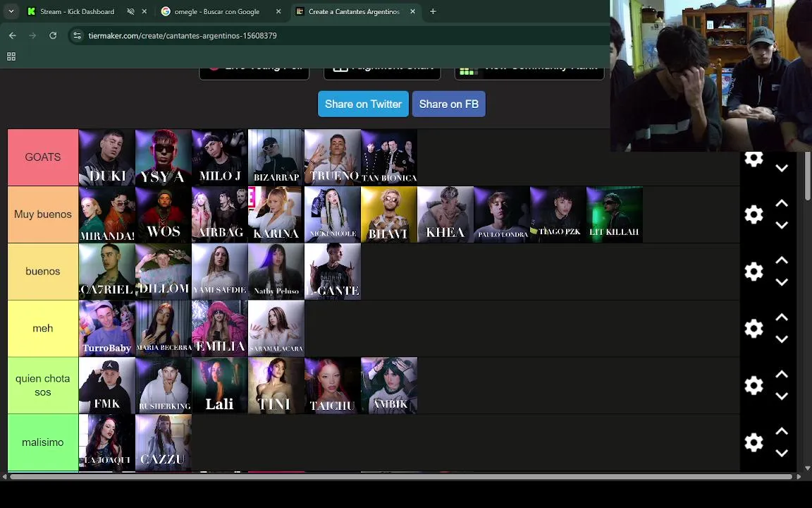Open a new browser tab
The image size is (812, 508).
click(x=433, y=11)
